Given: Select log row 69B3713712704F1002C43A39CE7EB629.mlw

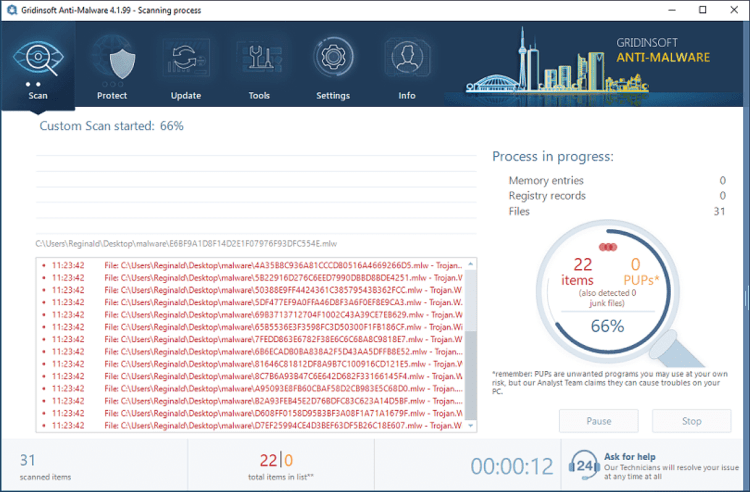Looking at the screenshot, I should [x=252, y=315].
